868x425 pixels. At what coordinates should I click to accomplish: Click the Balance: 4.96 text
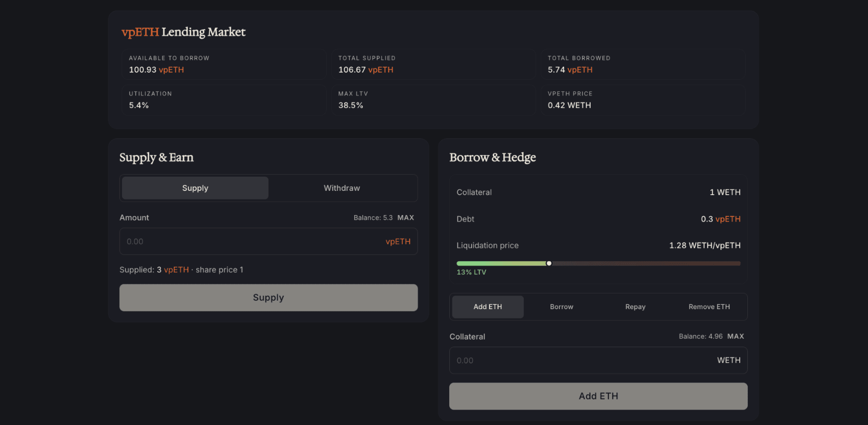[x=701, y=336]
